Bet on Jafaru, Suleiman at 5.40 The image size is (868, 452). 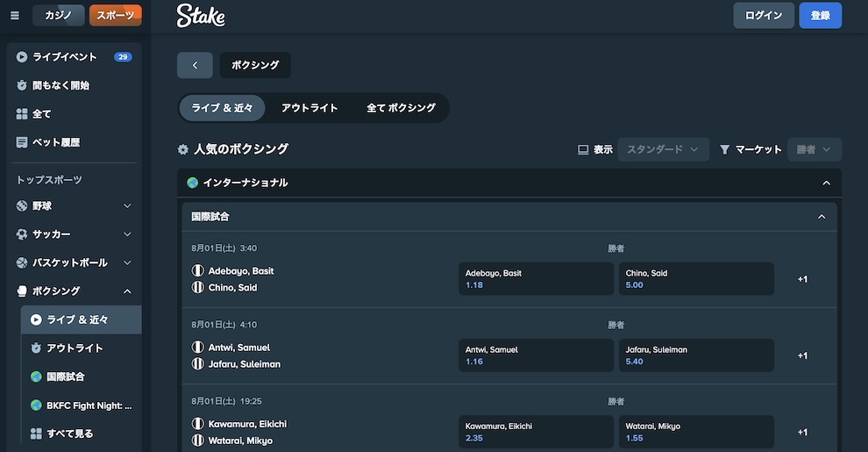(696, 355)
